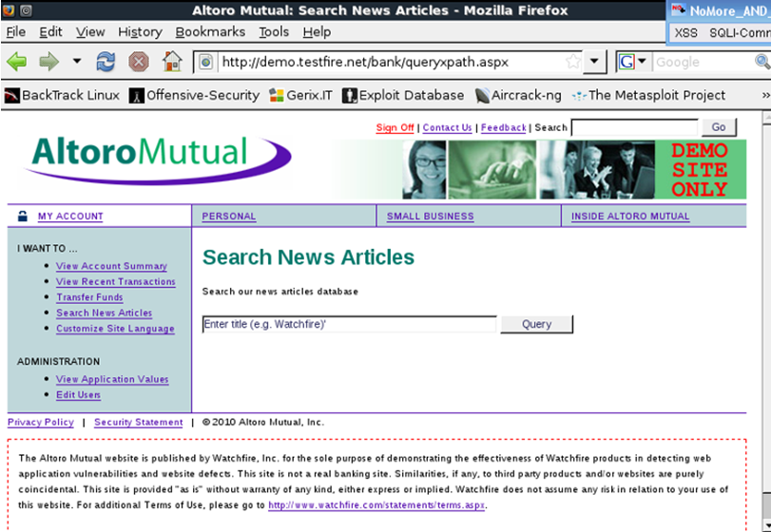This screenshot has height=532, width=771.
Task: Select the PERSONAL tab
Action: (229, 217)
